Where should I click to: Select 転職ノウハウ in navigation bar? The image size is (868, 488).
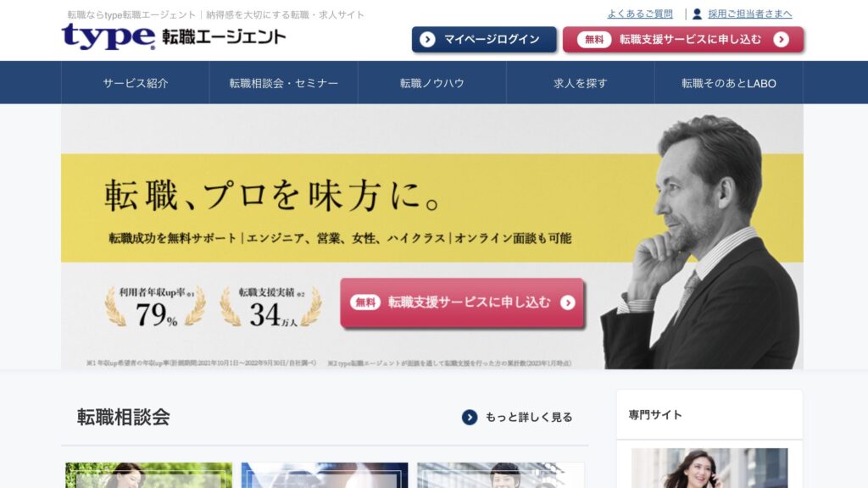(431, 82)
